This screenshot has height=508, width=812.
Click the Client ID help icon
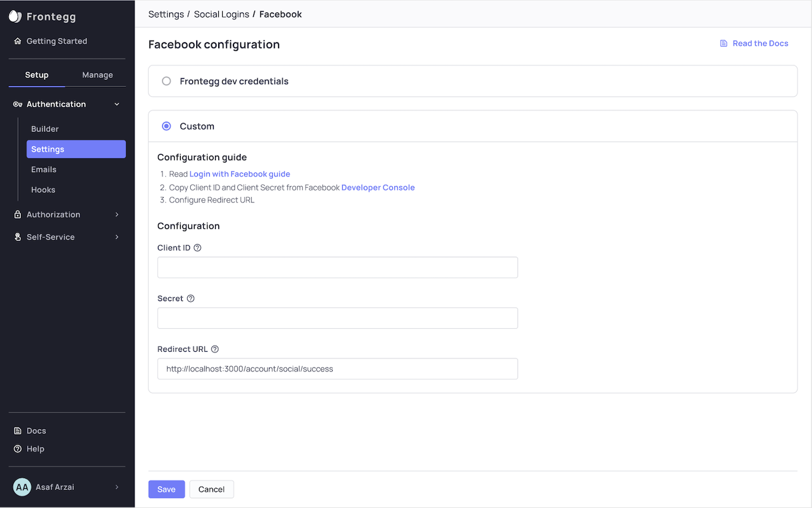tap(197, 248)
